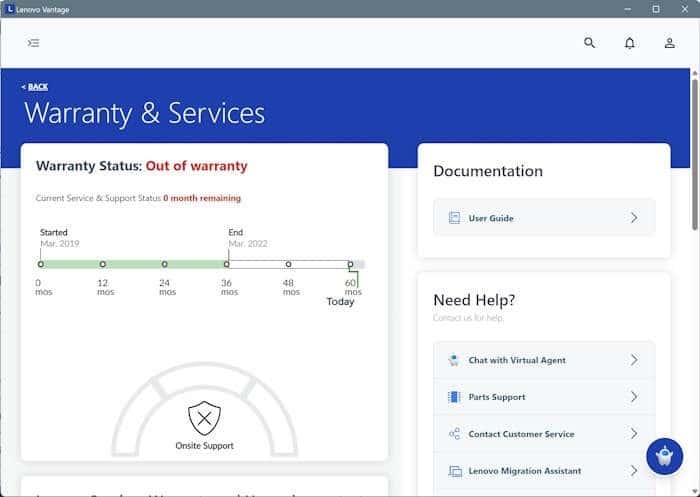Click the chevron beside Contact Customer Service
Screen dimensions: 700x497
[634, 434]
